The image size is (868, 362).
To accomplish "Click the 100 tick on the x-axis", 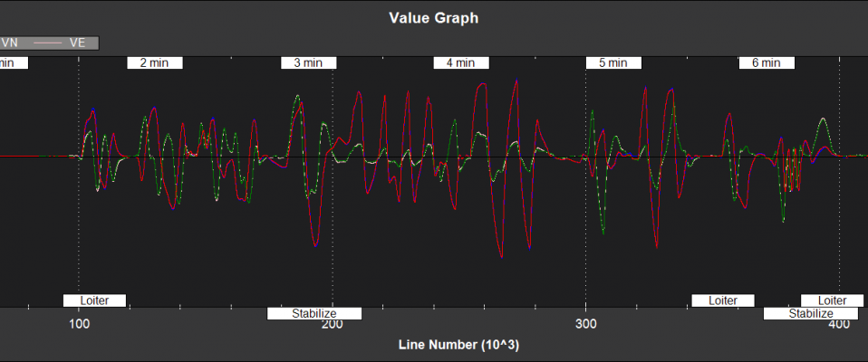I will [x=79, y=325].
